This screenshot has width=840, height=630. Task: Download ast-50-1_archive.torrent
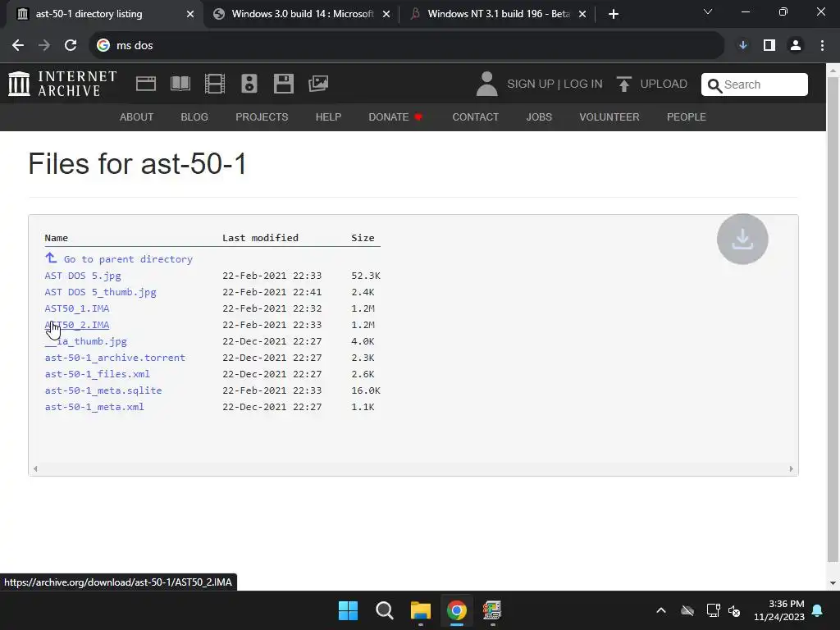[115, 358]
